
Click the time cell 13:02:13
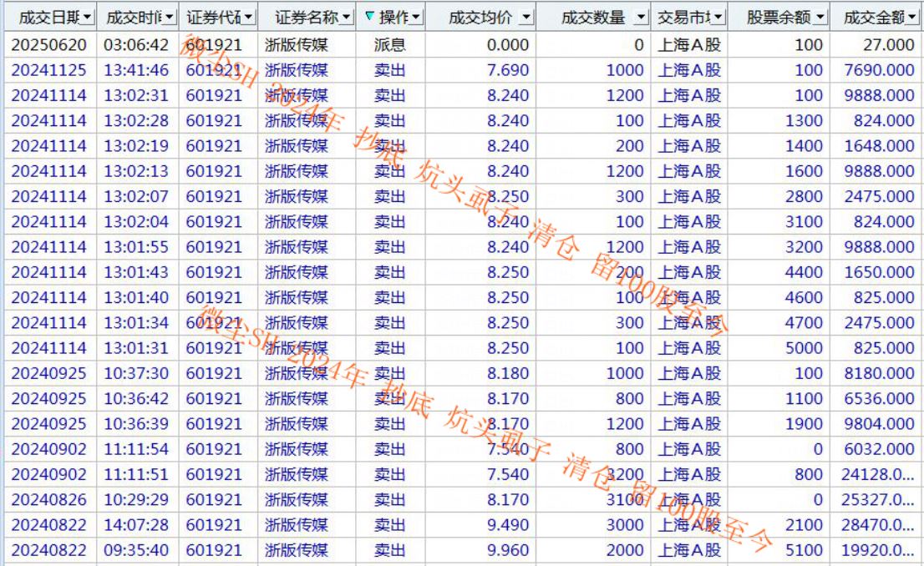(x=136, y=171)
